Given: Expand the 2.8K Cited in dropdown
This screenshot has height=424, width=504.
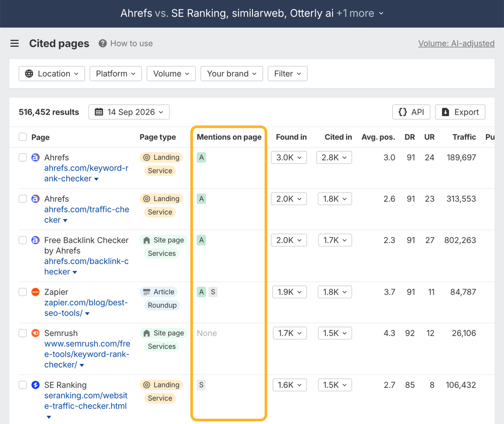Looking at the screenshot, I should (x=334, y=157).
